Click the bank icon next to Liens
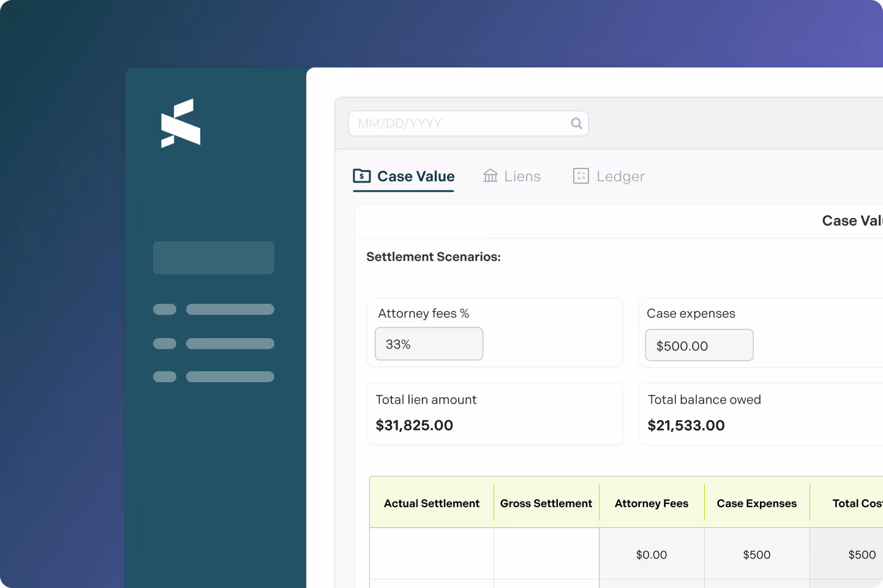This screenshot has height=588, width=883. (x=490, y=176)
